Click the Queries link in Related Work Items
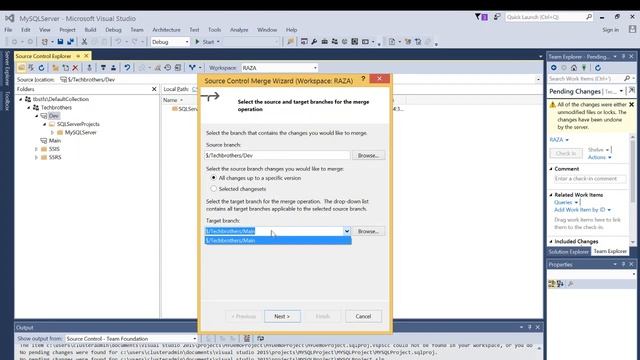640x360 pixels. click(563, 202)
